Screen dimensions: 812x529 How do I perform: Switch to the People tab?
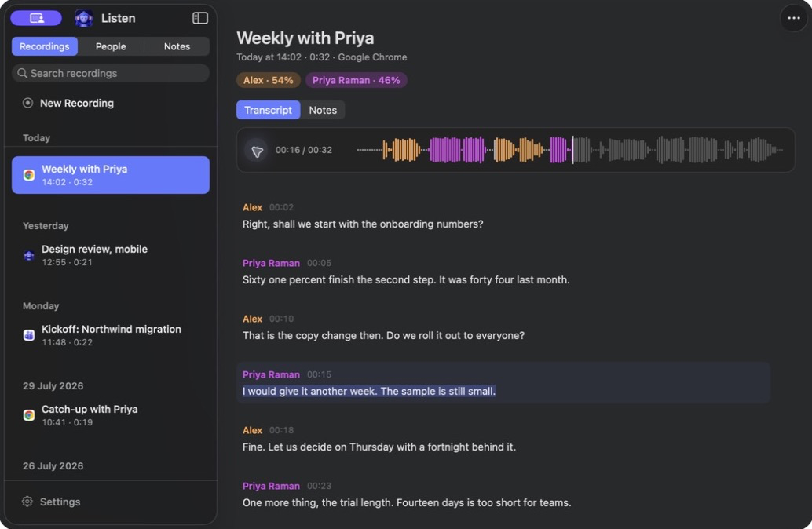click(x=111, y=46)
